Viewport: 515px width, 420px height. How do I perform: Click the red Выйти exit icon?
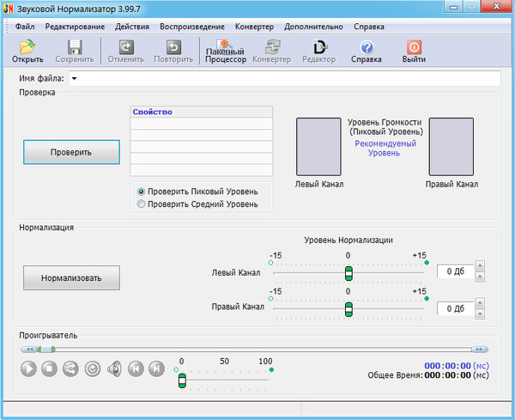[414, 47]
